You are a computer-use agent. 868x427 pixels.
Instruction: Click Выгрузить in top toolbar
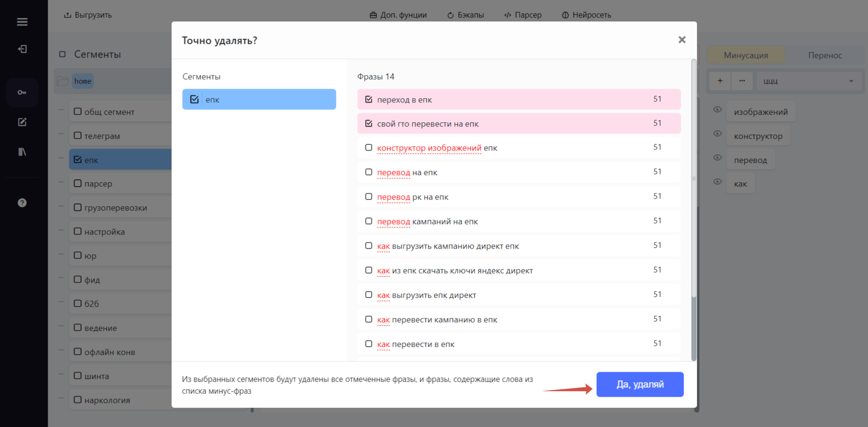tap(88, 15)
